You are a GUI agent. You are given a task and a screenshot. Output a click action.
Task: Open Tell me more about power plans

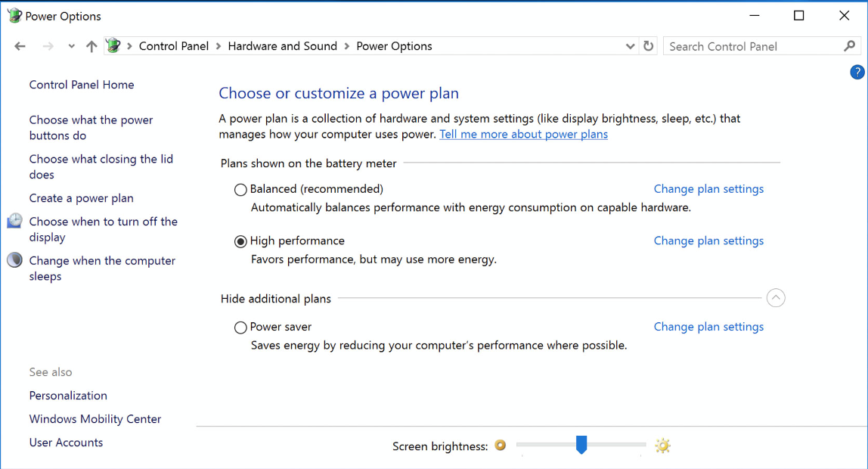point(523,134)
